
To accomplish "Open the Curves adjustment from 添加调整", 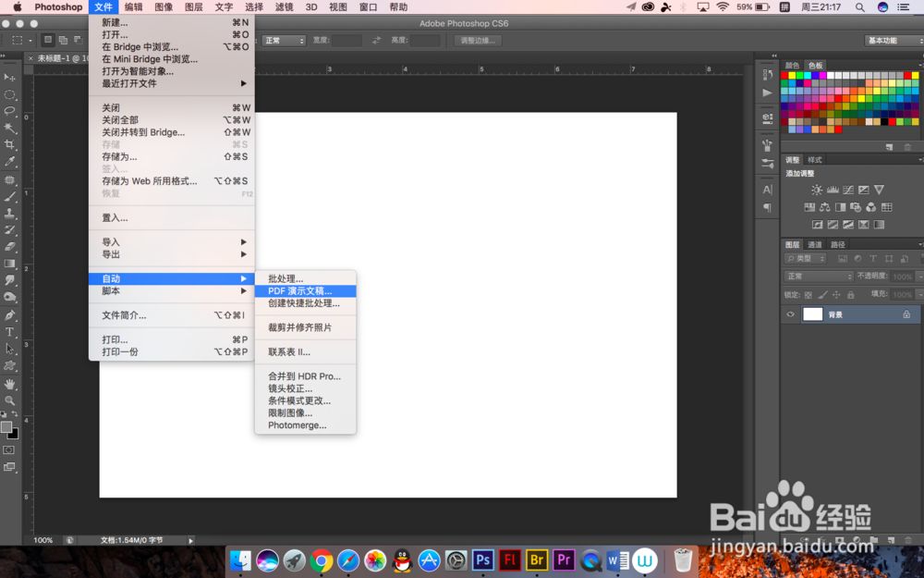I will coord(849,189).
